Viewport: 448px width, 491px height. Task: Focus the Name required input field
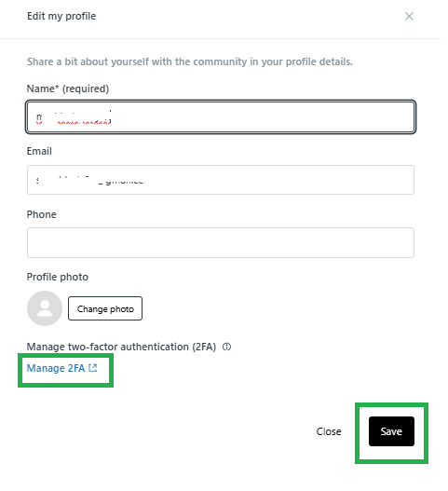point(221,117)
